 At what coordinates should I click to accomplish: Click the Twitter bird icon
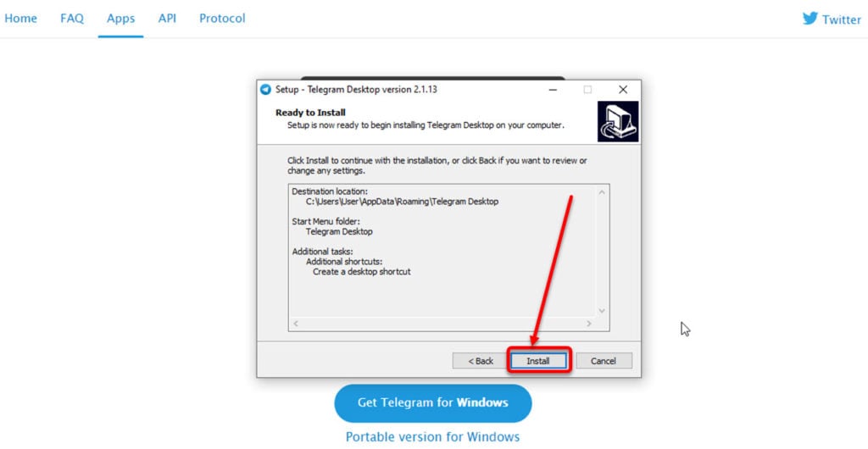point(810,19)
